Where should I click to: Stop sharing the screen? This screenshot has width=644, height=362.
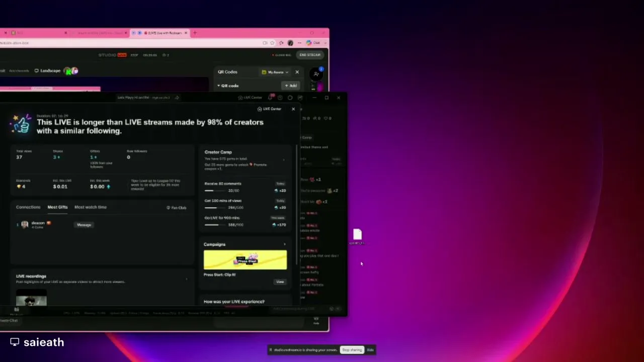[x=352, y=350]
